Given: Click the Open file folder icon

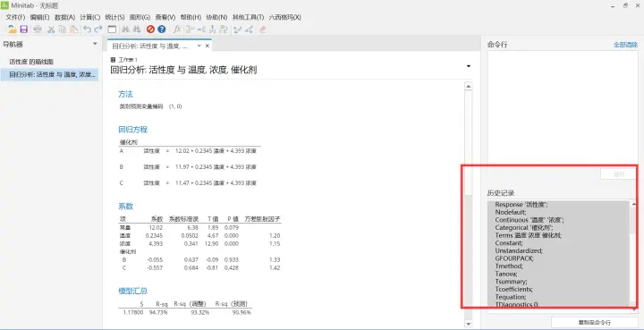Looking at the screenshot, I should coord(12,30).
